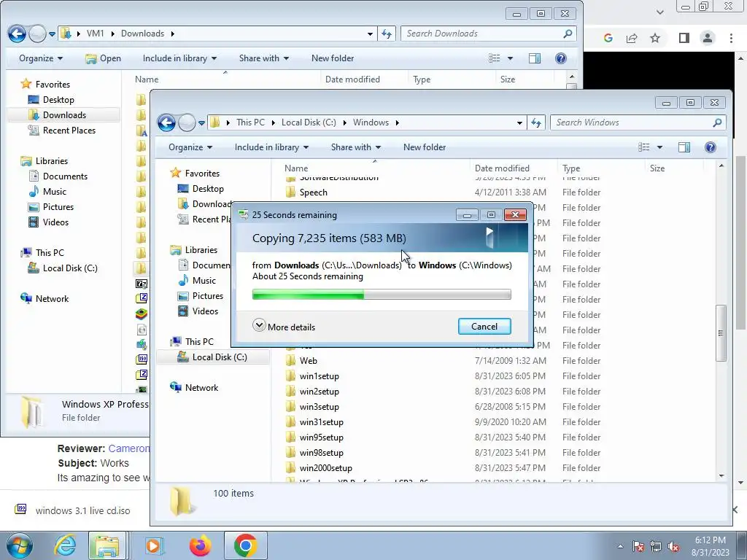This screenshot has width=747, height=560.
Task: Click Chrome profile avatar icon
Action: click(x=708, y=38)
